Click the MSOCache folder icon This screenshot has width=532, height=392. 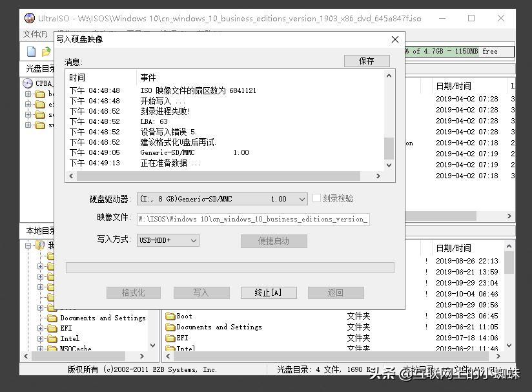[x=54, y=349]
